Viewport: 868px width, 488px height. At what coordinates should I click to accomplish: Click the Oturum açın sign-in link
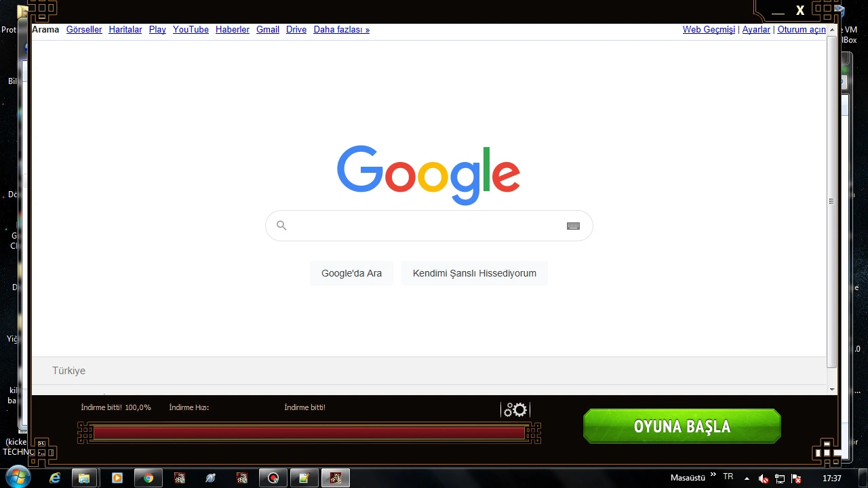(x=802, y=30)
